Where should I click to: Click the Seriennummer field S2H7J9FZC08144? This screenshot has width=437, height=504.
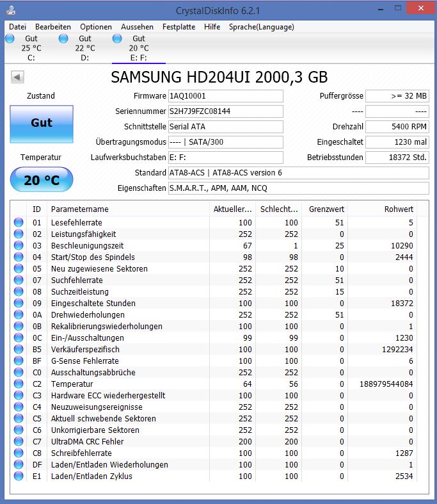[x=226, y=111]
